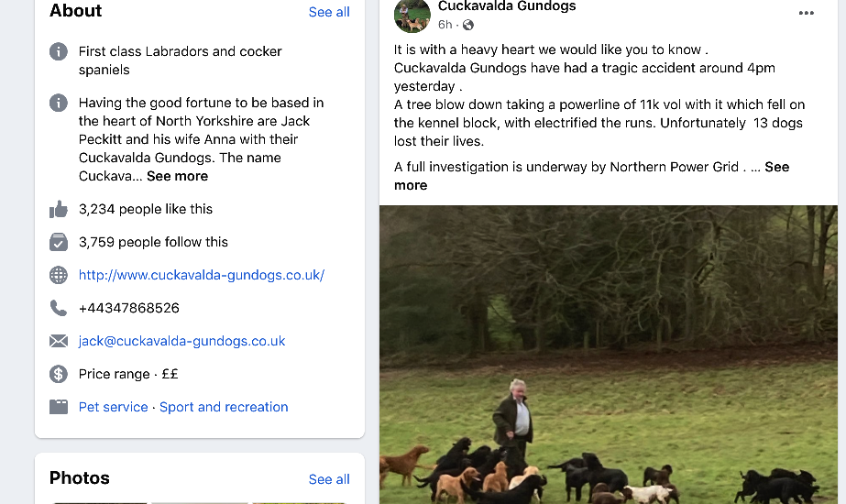Click the thumbs-up likes icon
Screen dimensions: 846x504
point(59,210)
